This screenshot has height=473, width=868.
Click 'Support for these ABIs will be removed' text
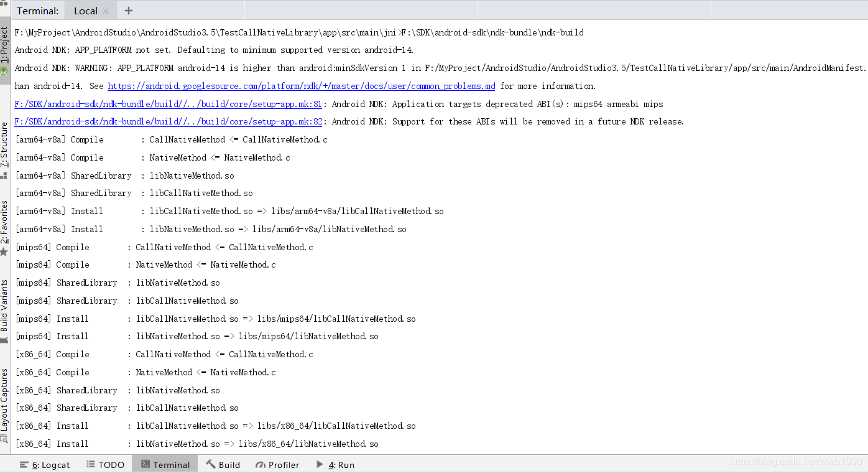tap(481, 121)
